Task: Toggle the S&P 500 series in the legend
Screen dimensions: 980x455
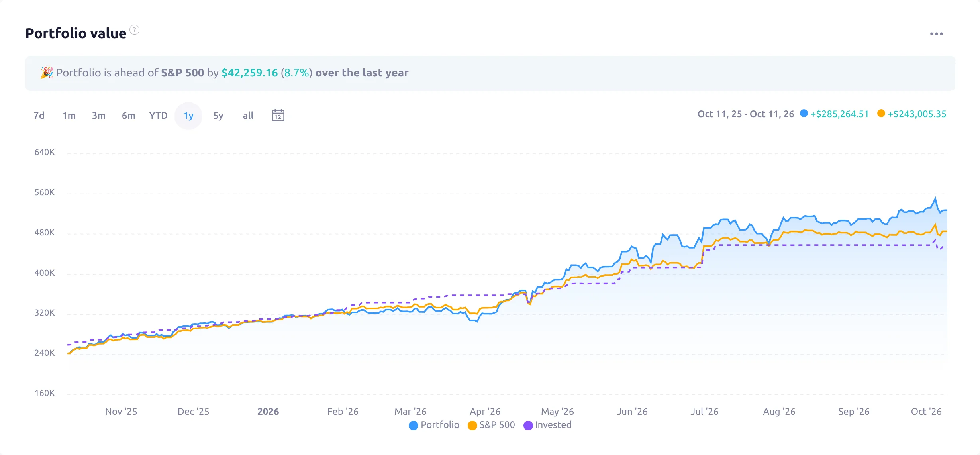Action: coord(491,425)
